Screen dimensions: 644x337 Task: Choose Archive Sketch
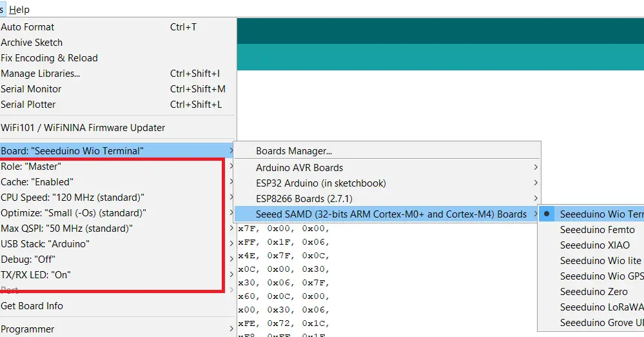[x=118, y=43]
